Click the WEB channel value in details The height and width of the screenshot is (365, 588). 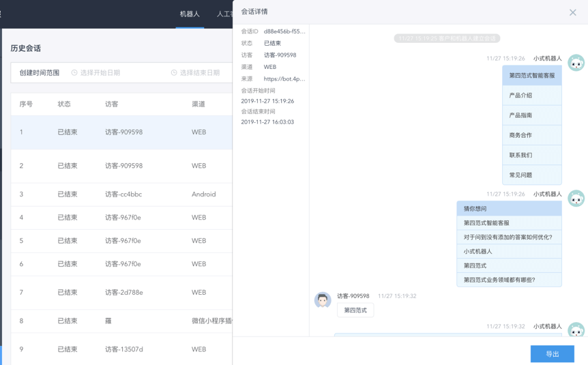point(270,67)
